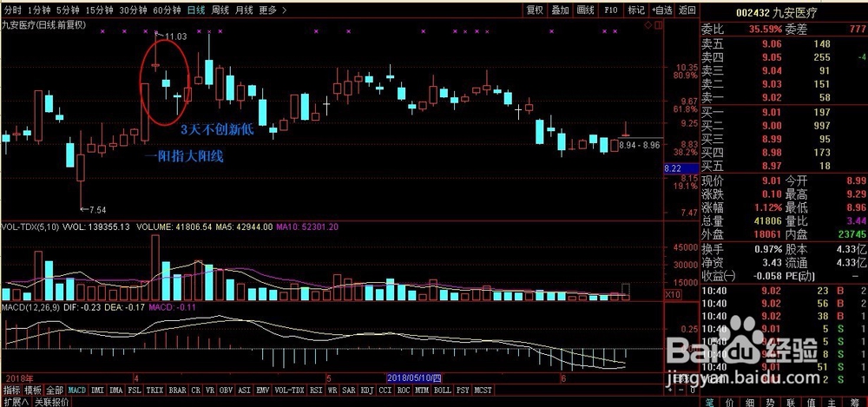Image resolution: width=868 pixels, height=407 pixels.
Task: Open F10 company information
Action: pos(611,10)
